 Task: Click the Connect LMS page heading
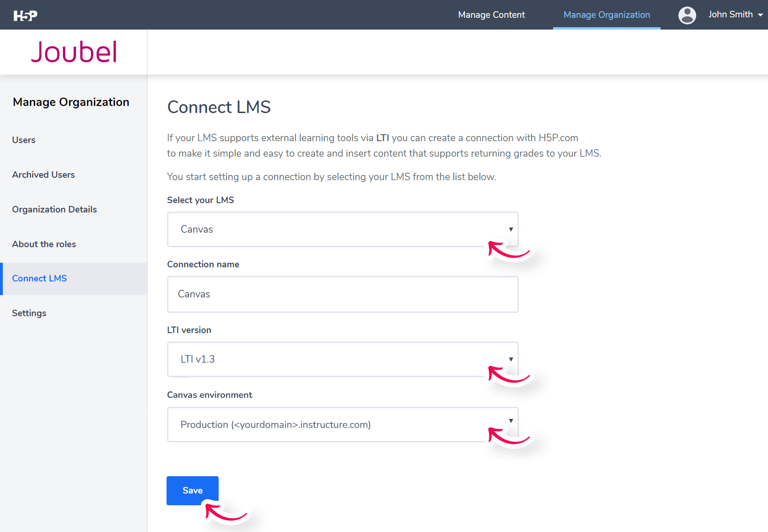coord(219,107)
